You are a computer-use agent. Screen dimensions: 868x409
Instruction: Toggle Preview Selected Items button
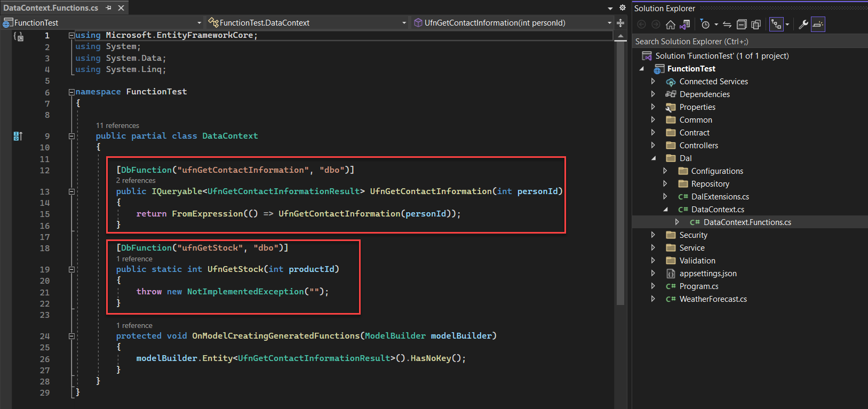tap(818, 25)
